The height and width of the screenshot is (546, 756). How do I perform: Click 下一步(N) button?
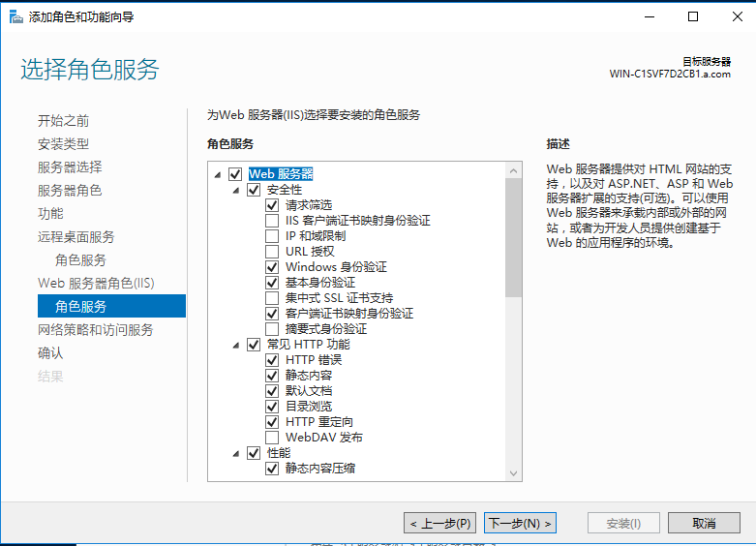[x=520, y=523]
